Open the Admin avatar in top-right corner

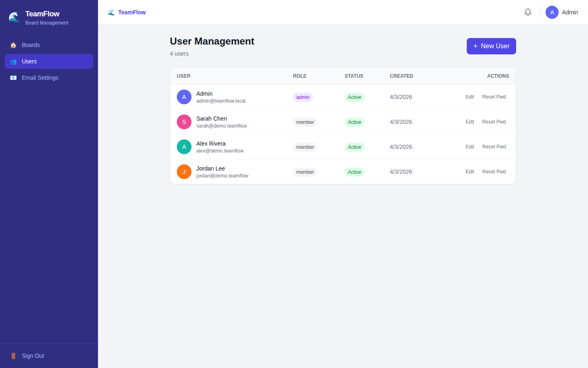pos(552,12)
